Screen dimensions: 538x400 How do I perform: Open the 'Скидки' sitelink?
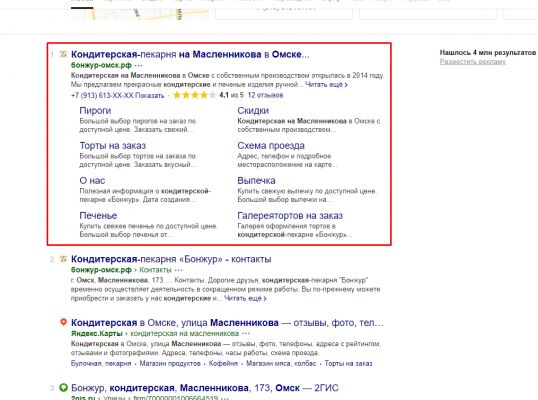[253, 110]
